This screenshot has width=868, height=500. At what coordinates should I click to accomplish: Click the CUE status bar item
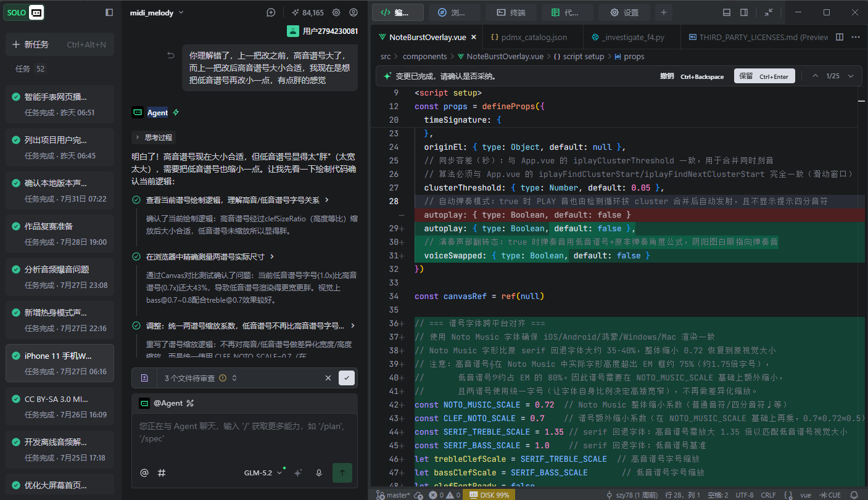829,495
